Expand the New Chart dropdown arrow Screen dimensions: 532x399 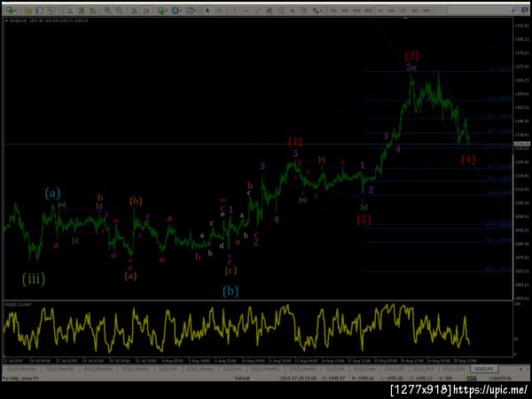16,11
